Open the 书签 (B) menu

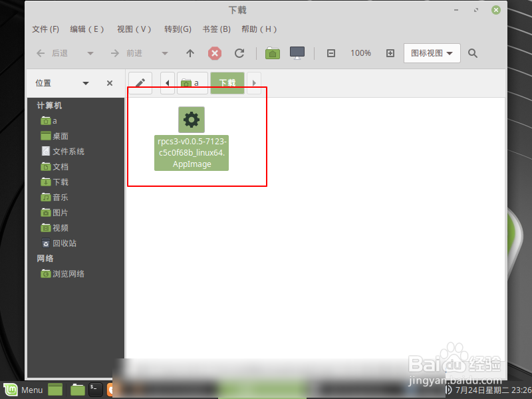click(217, 29)
